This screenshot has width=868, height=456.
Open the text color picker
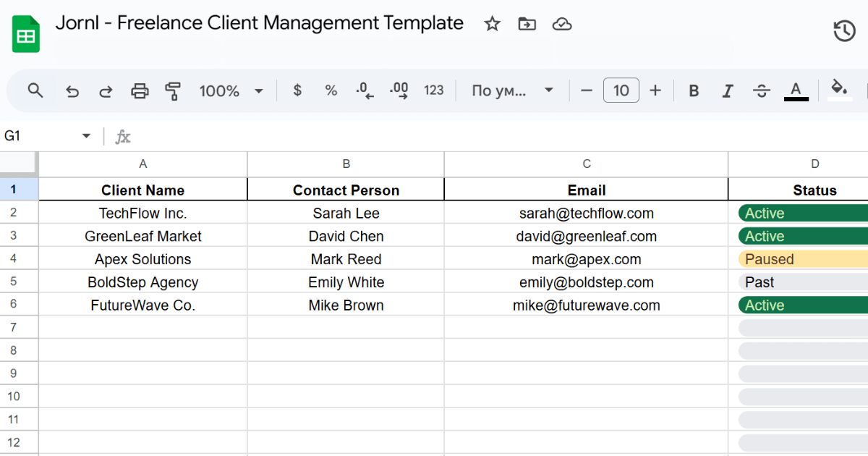coord(796,90)
